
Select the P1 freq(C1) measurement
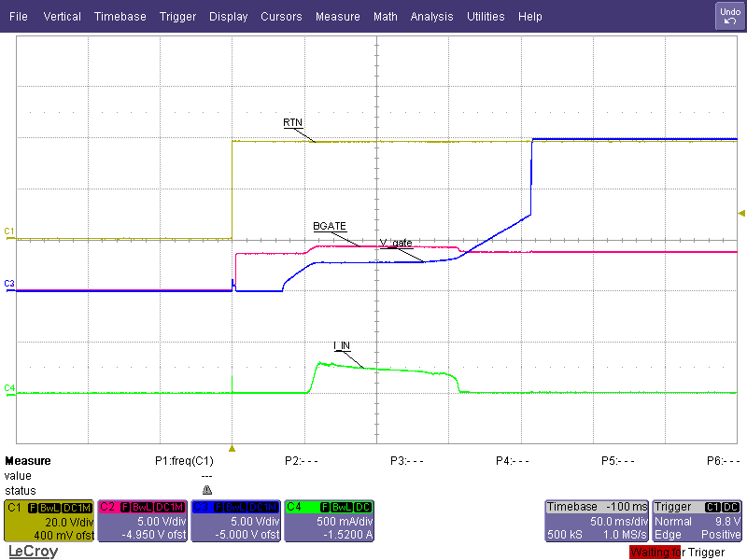184,461
